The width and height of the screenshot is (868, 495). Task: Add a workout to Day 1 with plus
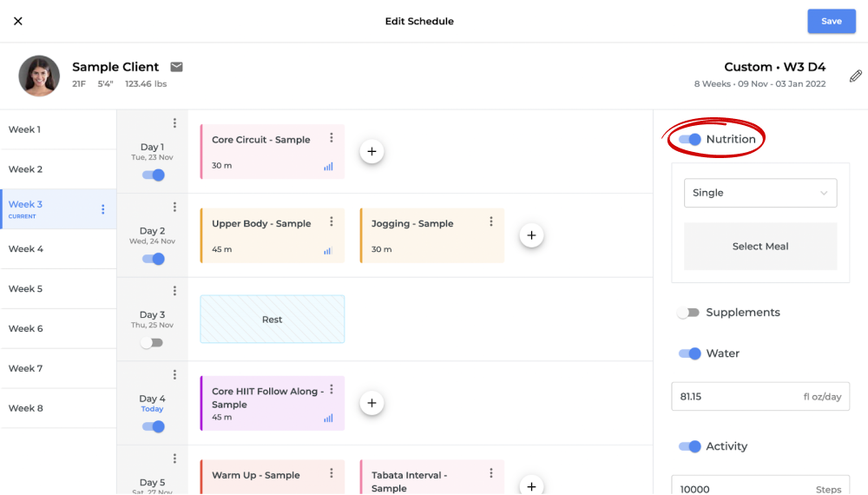point(372,152)
